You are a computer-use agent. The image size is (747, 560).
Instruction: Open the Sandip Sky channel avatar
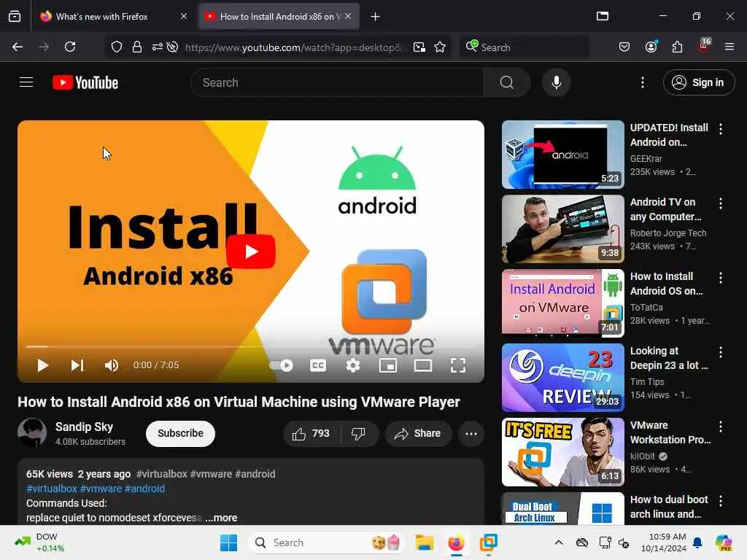(x=32, y=433)
